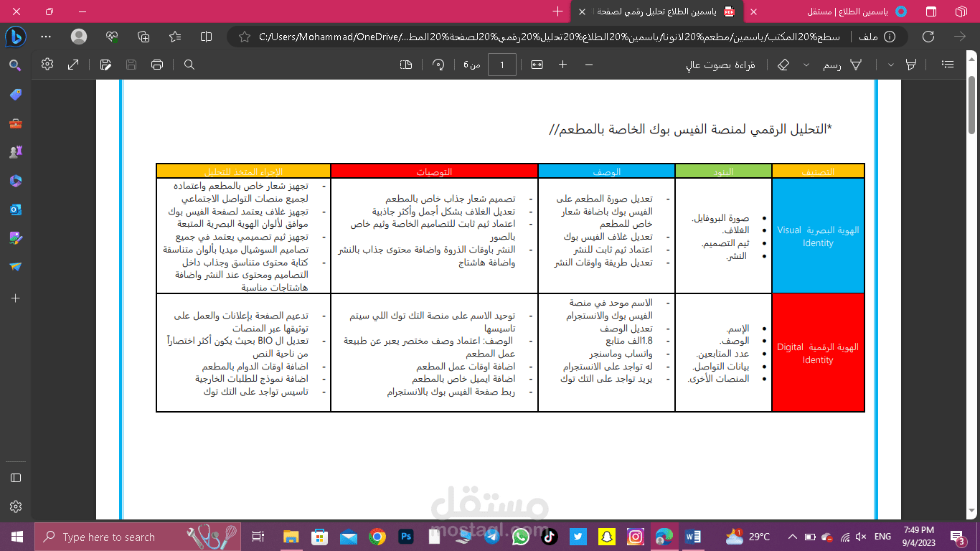
Task: Click the Visual Identity category cell
Action: coord(818,236)
